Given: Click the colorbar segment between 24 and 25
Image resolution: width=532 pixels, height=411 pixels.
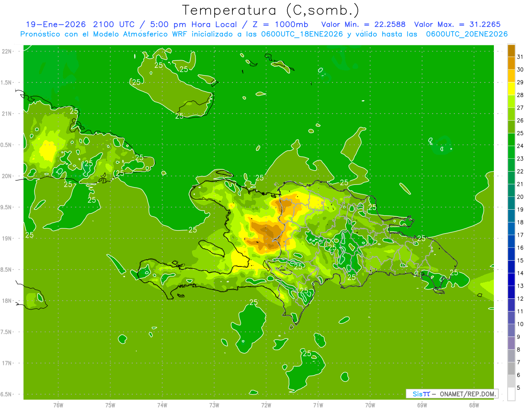Looking at the screenshot, I should (511, 140).
